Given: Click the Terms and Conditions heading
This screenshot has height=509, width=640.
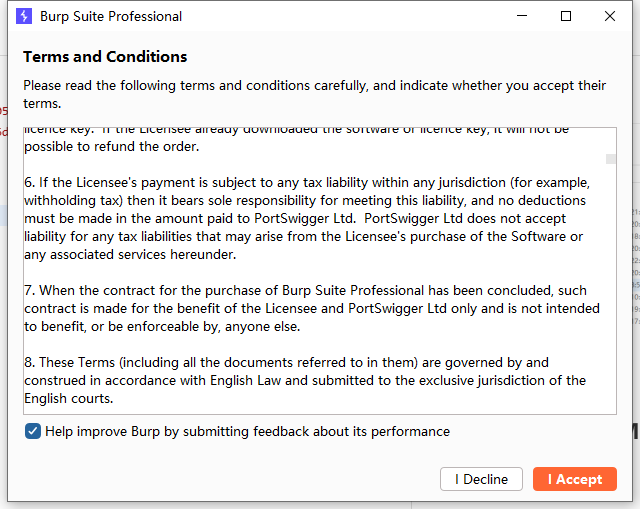Looking at the screenshot, I should pyautogui.click(x=105, y=56).
